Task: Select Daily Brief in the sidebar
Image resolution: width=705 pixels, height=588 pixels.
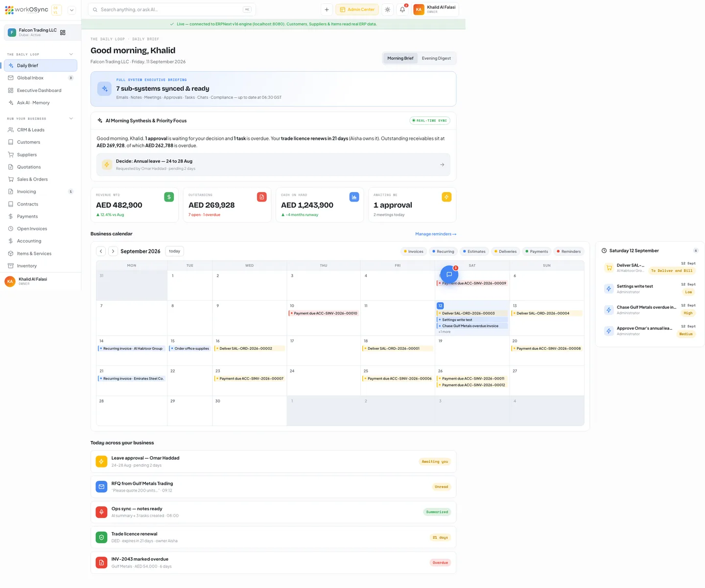Action: [x=41, y=66]
